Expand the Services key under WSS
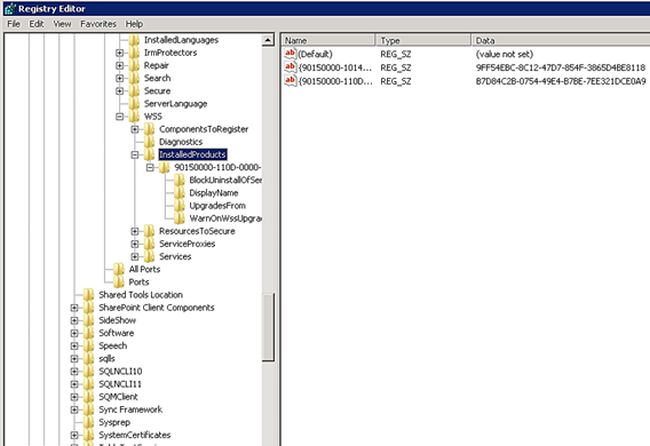 tap(135, 257)
